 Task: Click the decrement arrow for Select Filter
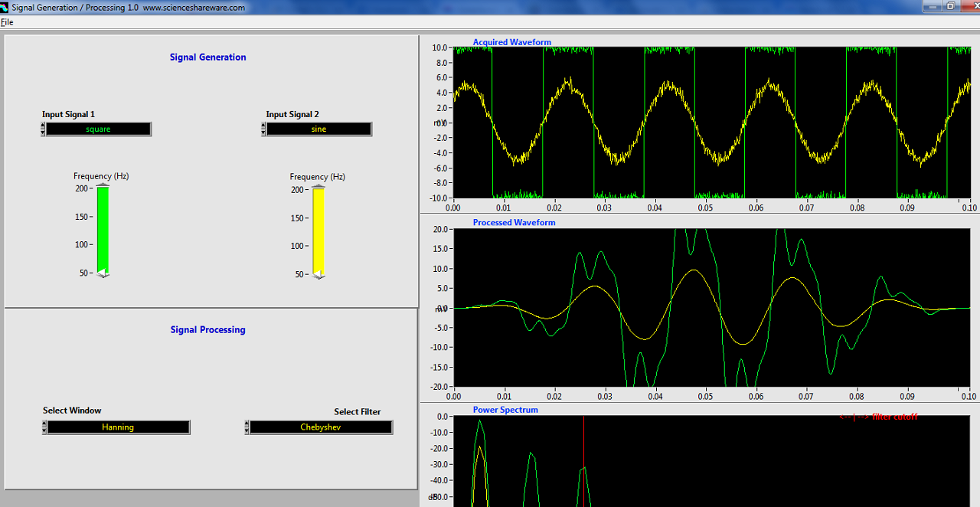[247, 430]
